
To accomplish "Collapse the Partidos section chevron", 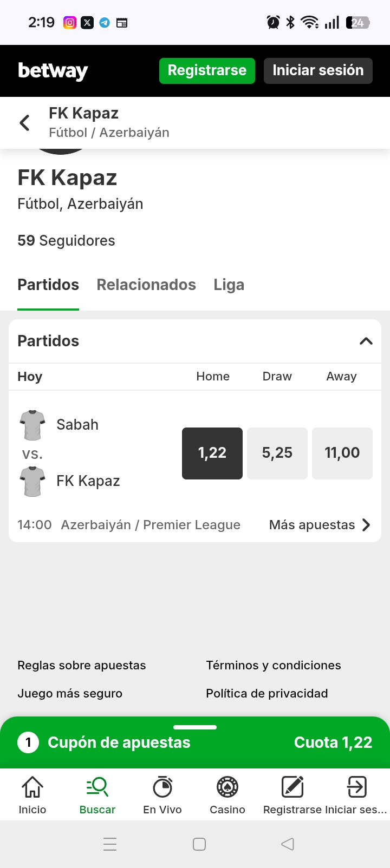I will [366, 341].
